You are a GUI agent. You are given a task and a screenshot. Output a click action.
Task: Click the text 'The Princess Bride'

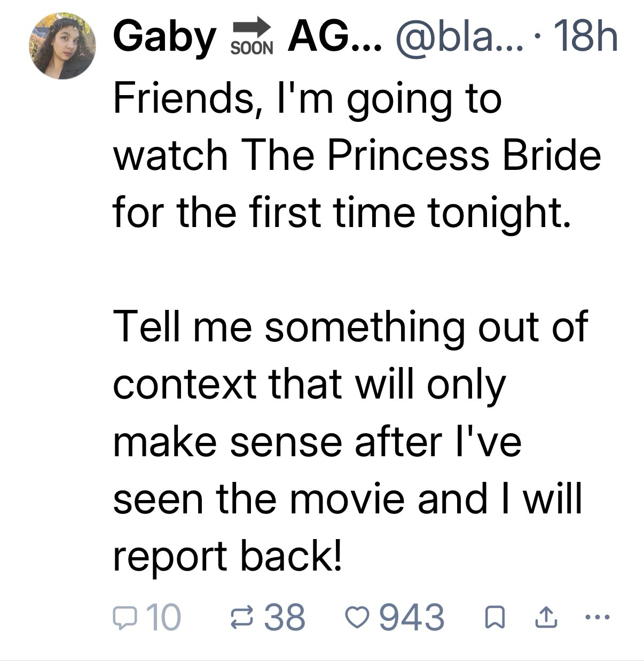point(421,155)
